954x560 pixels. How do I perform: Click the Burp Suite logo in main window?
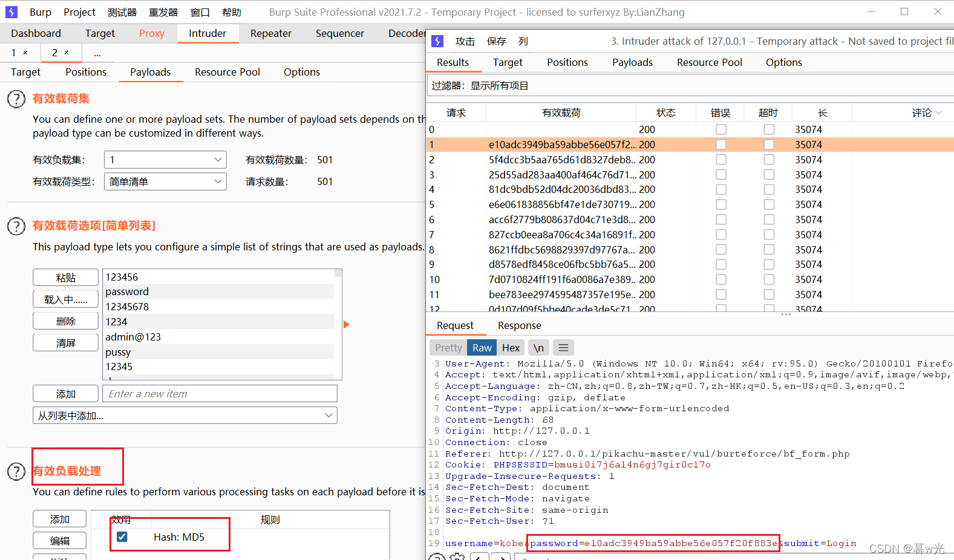pyautogui.click(x=11, y=12)
